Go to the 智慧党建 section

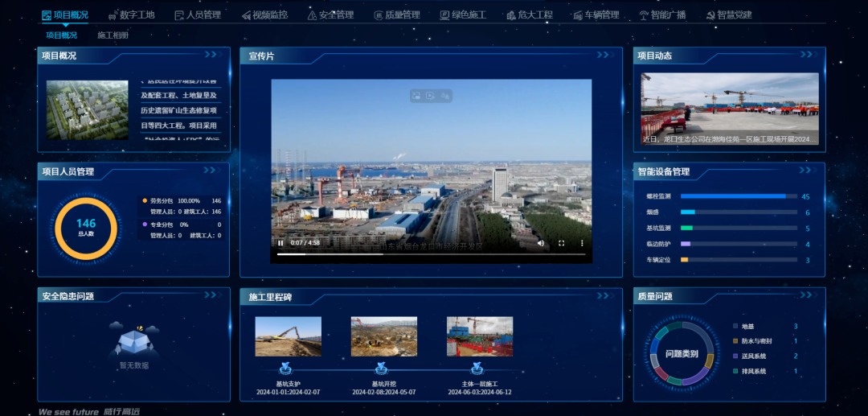729,15
